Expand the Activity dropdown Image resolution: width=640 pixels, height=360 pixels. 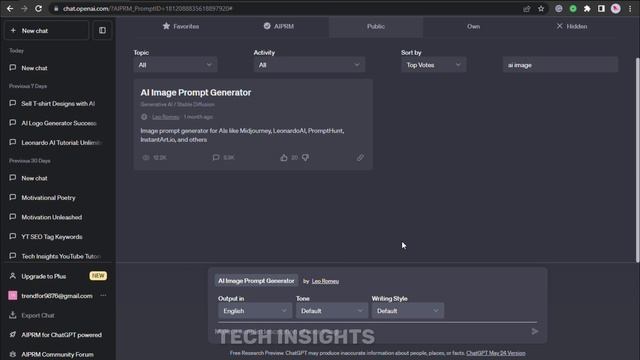309,65
